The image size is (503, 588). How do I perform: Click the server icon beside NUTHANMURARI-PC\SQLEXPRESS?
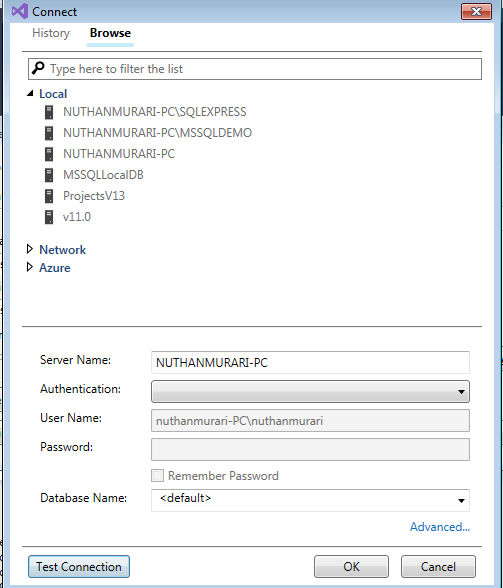click(49, 112)
